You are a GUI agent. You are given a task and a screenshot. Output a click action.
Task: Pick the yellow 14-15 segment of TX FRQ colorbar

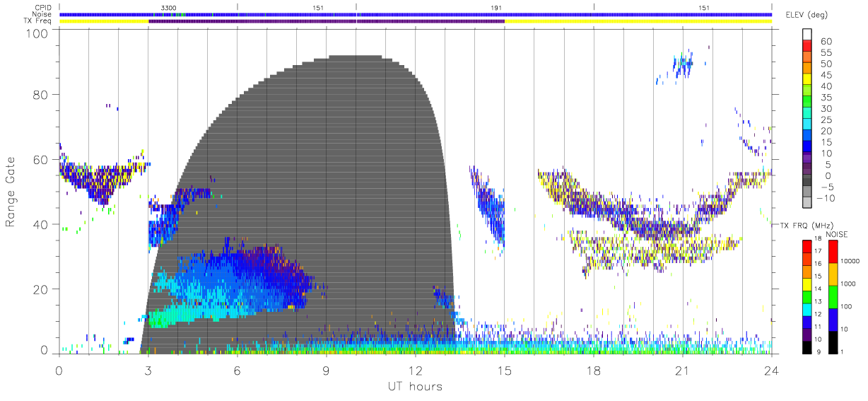pyautogui.click(x=808, y=283)
